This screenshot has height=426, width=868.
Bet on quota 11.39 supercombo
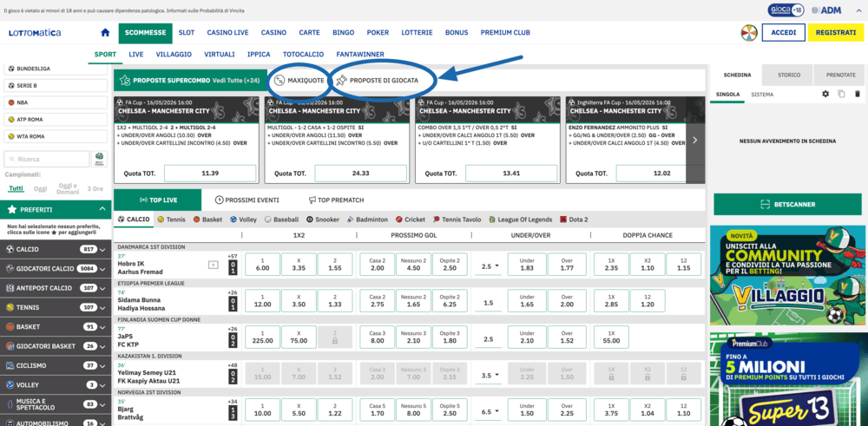pyautogui.click(x=210, y=174)
